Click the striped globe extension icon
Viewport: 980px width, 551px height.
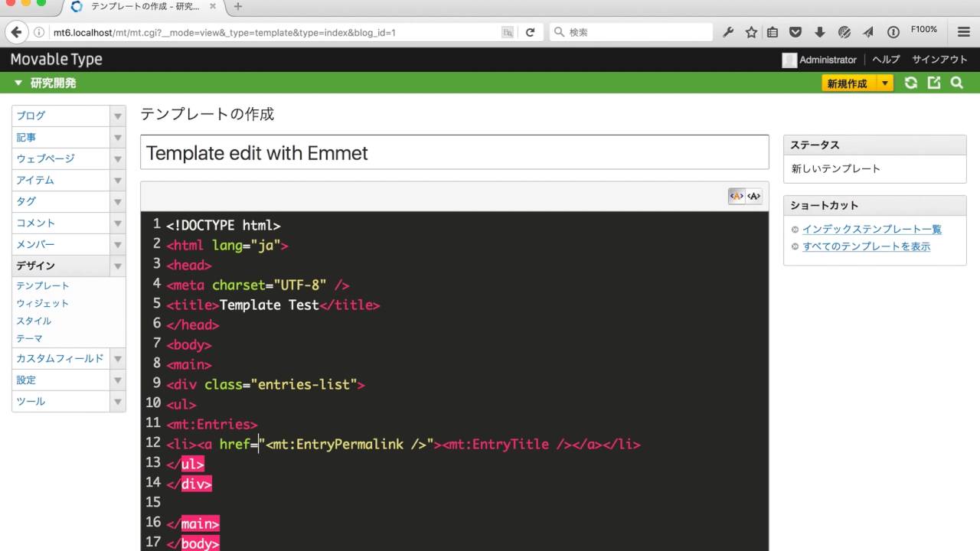(x=844, y=32)
